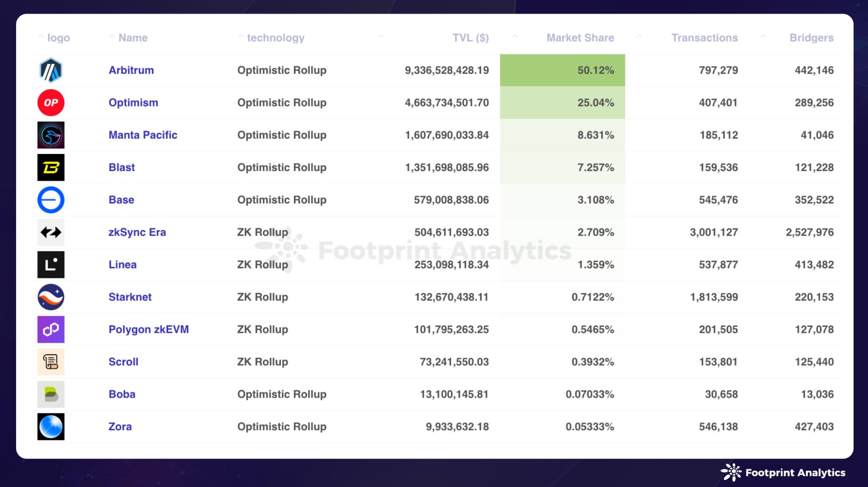This screenshot has height=487, width=868.
Task: Click the Arbitrum logo icon
Action: (51, 70)
